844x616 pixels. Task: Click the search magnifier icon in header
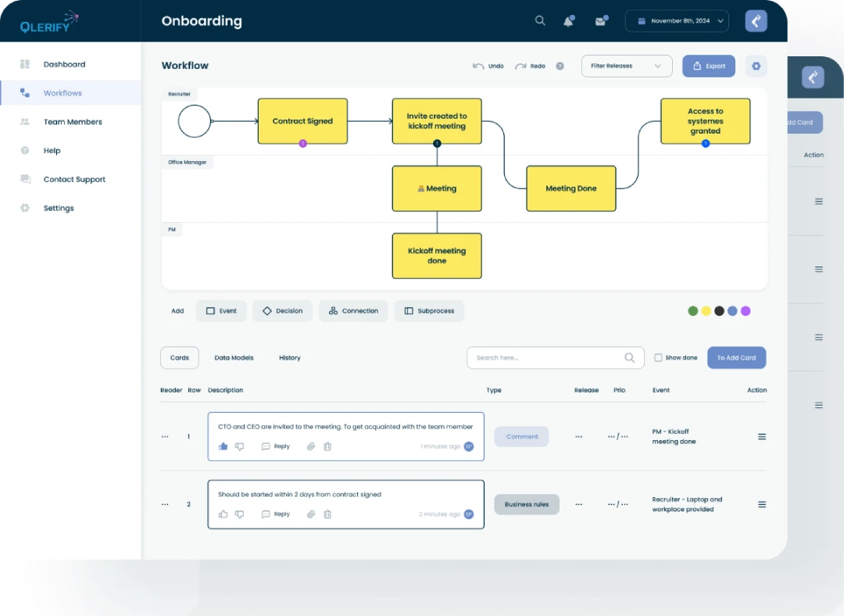click(540, 21)
